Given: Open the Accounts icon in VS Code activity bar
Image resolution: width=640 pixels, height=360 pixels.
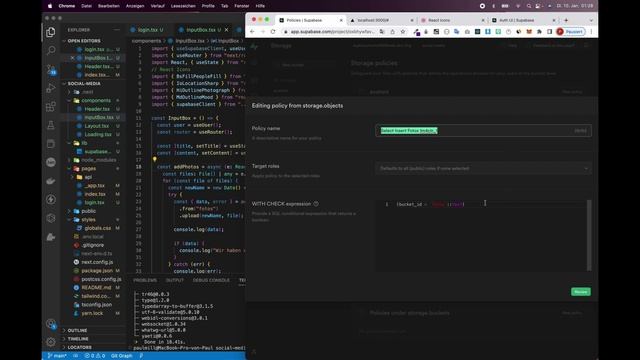Looking at the screenshot, I should click(x=51, y=324).
